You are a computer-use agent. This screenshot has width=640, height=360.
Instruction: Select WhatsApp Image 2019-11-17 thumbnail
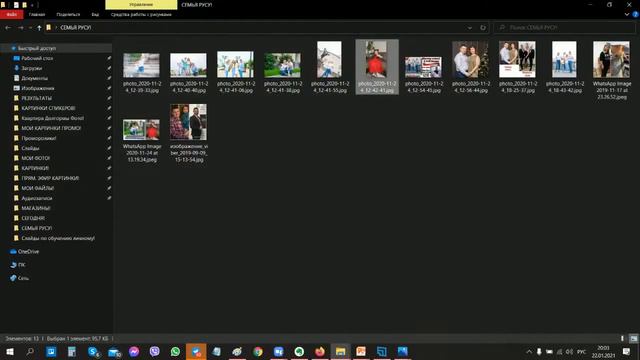611,59
